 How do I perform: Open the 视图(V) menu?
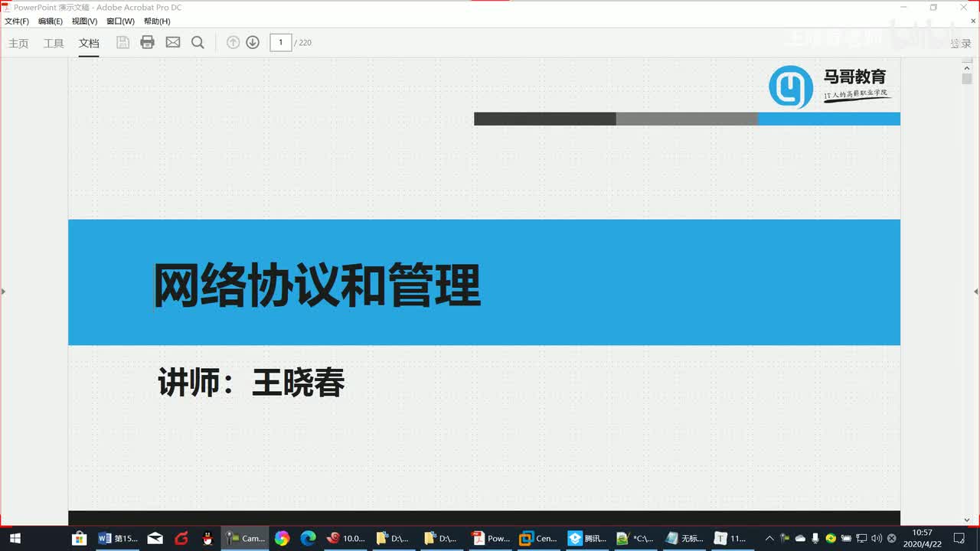click(85, 21)
